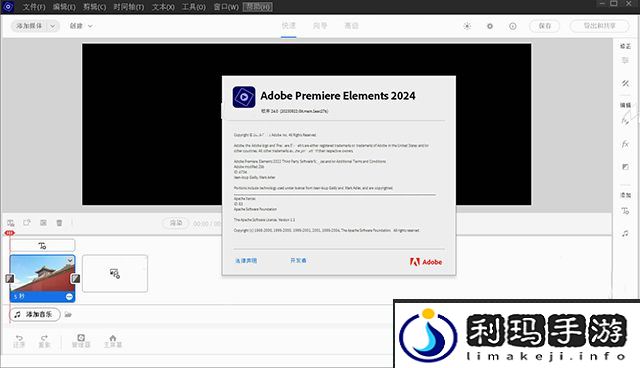Open the 时间轴(T) menu

point(129,7)
